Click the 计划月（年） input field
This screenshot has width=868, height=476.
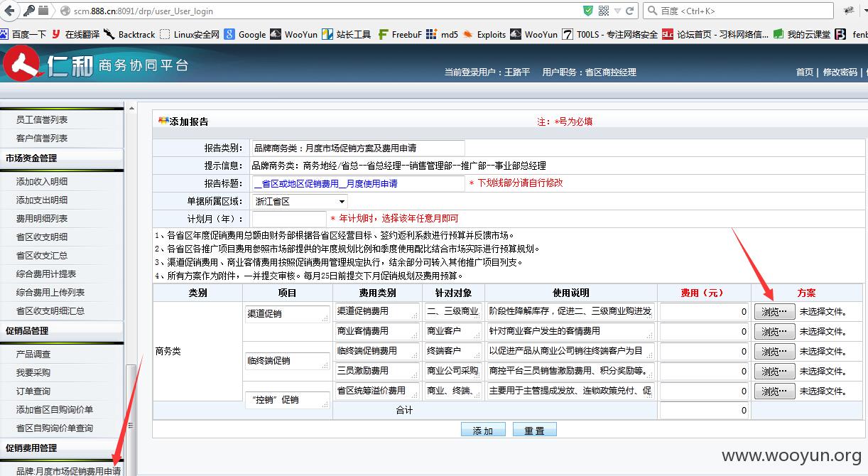288,219
